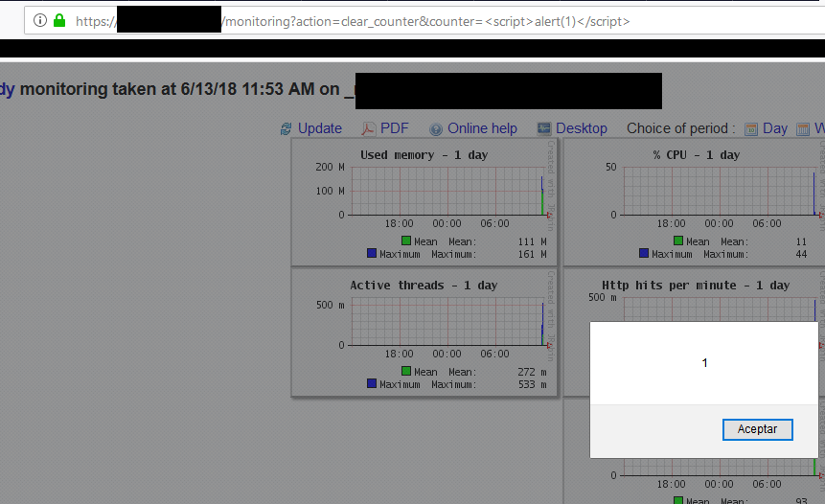Image resolution: width=825 pixels, height=504 pixels.
Task: Select the Day period link
Action: coord(774,128)
